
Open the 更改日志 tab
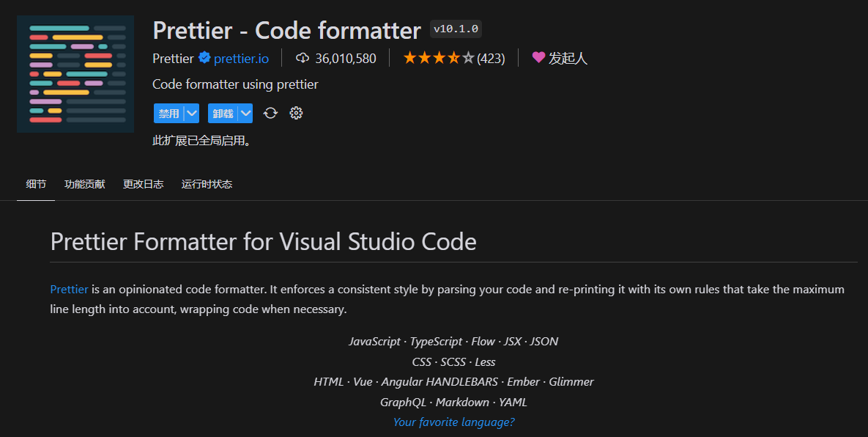144,184
